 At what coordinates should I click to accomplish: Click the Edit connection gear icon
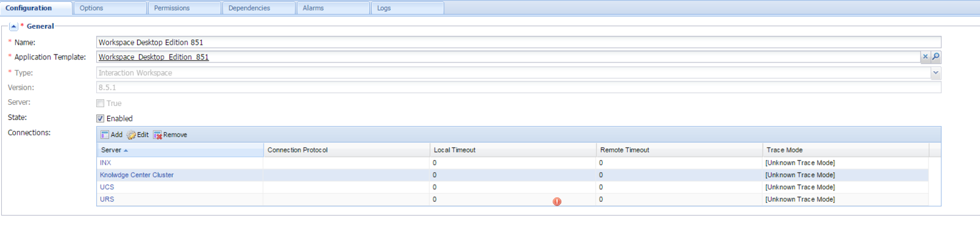tap(131, 135)
